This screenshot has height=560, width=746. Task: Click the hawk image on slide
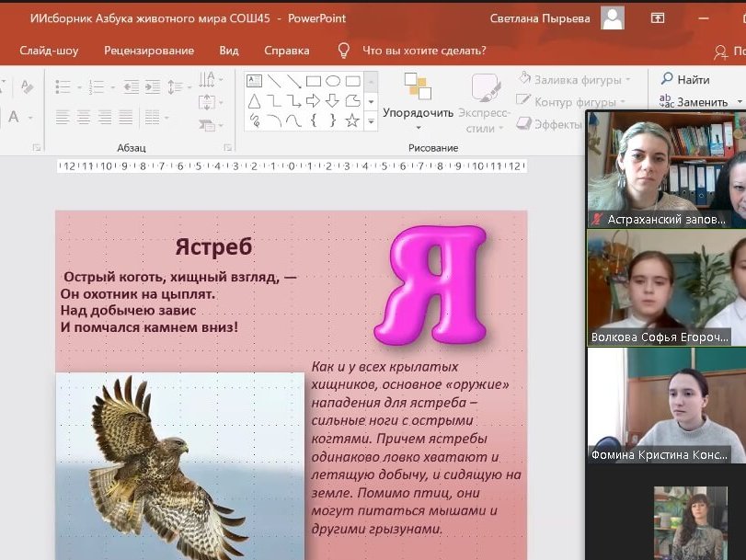pyautogui.click(x=179, y=465)
